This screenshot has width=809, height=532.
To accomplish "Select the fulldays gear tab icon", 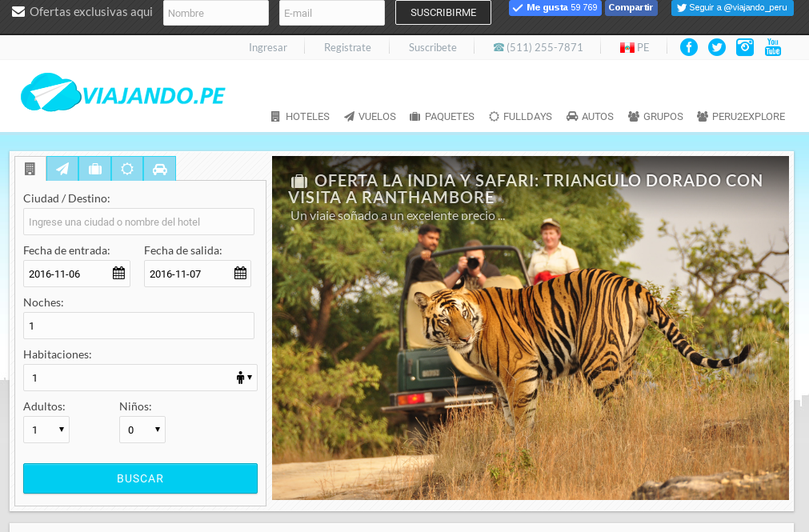I will [x=127, y=168].
